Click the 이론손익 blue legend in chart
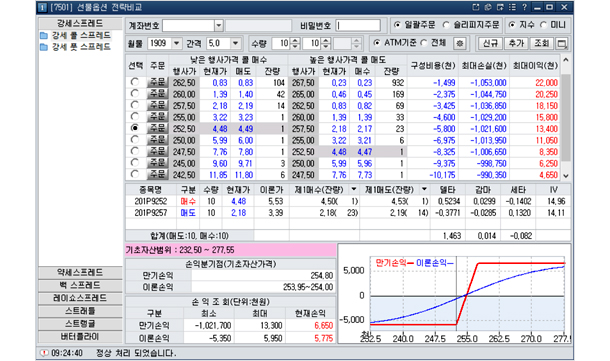This screenshot has height=361, width=610. (x=435, y=263)
